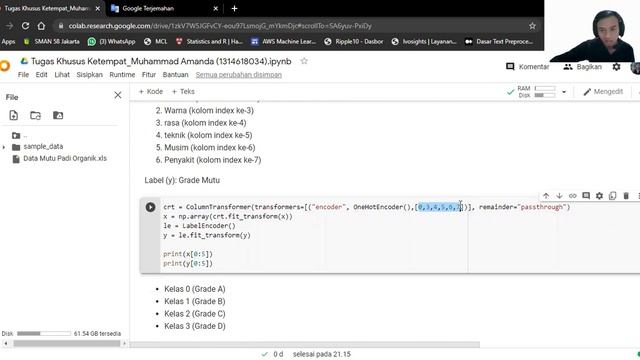The width and height of the screenshot is (640, 360).
Task: Open Apps bookmark shortcut
Action: click(x=8, y=41)
